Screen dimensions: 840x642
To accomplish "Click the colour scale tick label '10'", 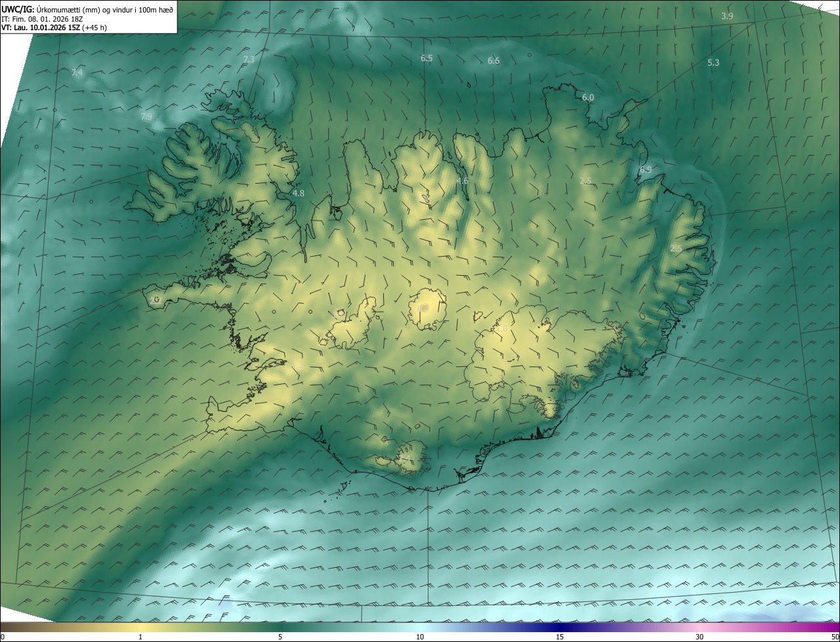I will coord(420,637).
